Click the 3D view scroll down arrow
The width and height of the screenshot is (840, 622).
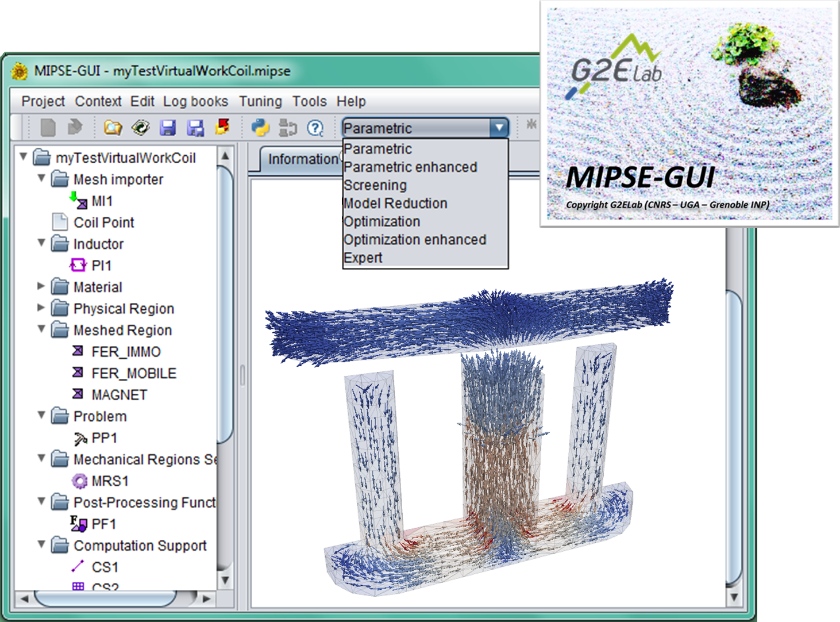(x=734, y=598)
